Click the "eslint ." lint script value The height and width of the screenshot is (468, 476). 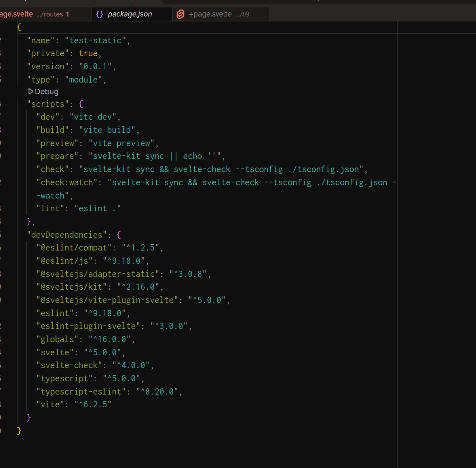pyautogui.click(x=97, y=208)
